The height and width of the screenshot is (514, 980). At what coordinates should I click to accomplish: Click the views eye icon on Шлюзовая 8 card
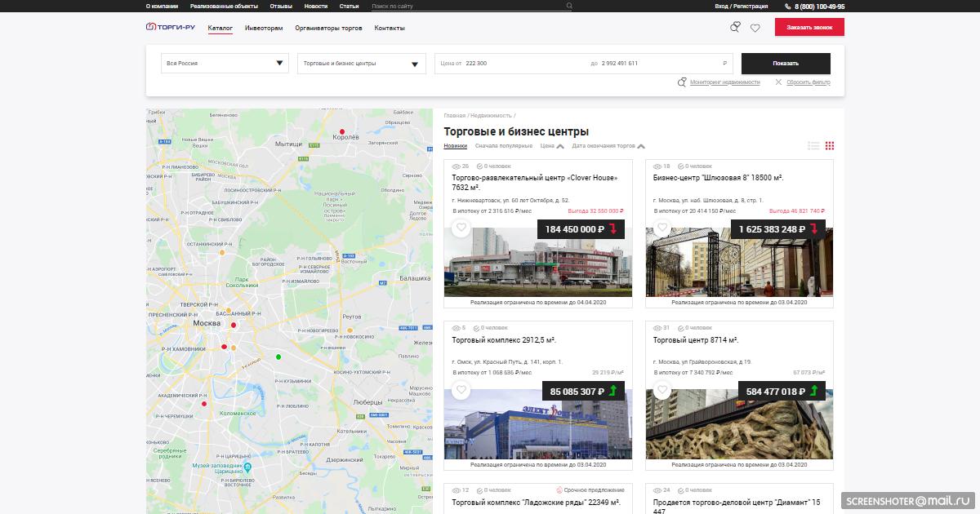[x=658, y=166]
